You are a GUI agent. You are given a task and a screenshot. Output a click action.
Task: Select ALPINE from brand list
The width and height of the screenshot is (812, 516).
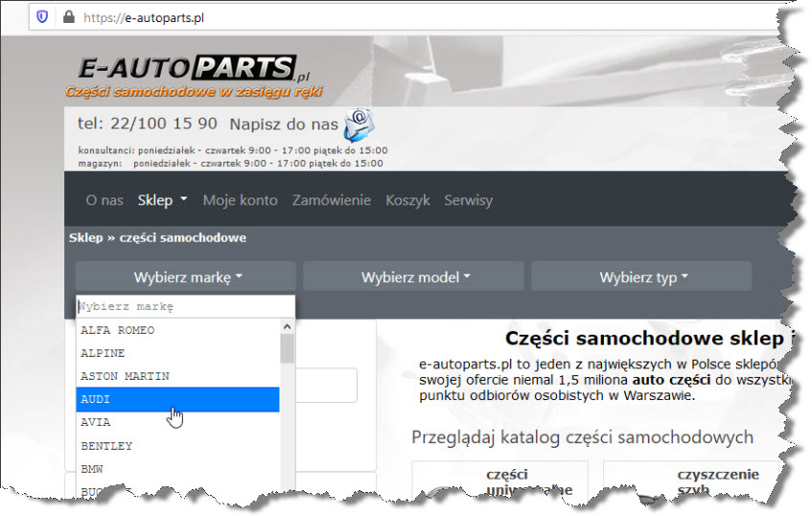pos(177,353)
